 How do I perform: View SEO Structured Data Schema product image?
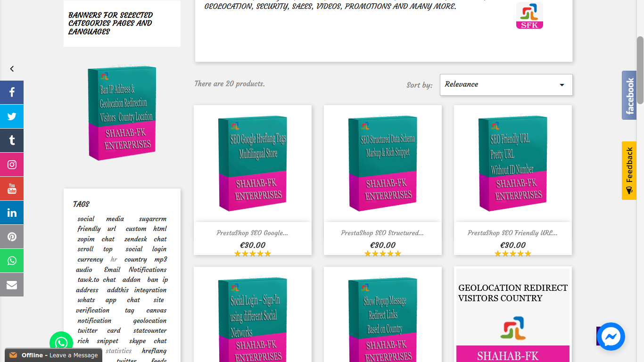point(383,164)
